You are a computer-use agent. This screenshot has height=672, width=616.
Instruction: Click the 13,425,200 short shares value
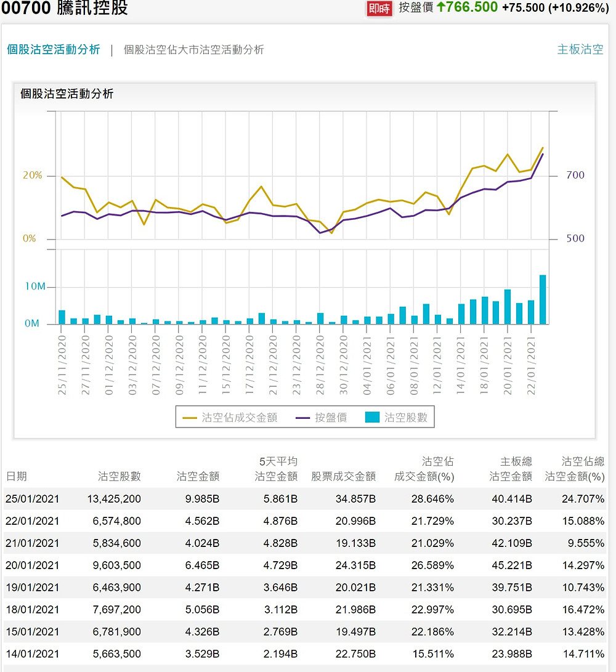click(114, 499)
